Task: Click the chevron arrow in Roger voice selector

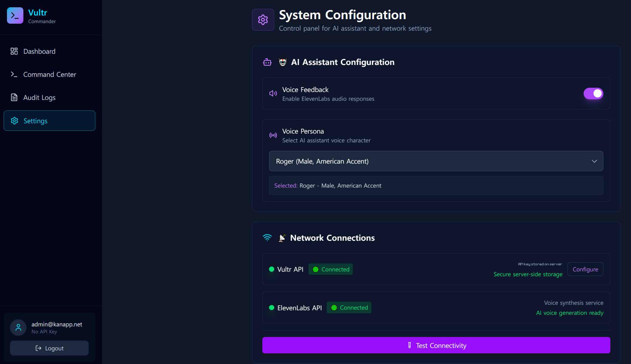Action: (594, 161)
